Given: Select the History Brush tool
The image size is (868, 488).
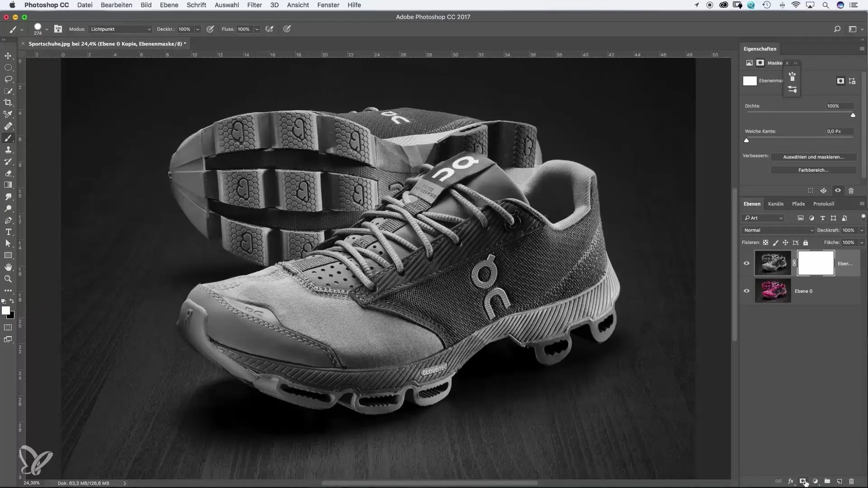Looking at the screenshot, I should click(x=8, y=162).
